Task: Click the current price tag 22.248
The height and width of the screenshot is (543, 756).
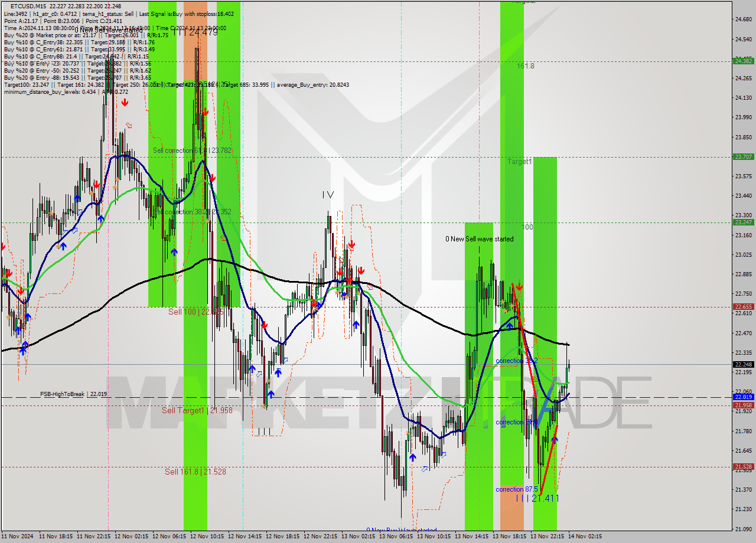Action: click(743, 364)
